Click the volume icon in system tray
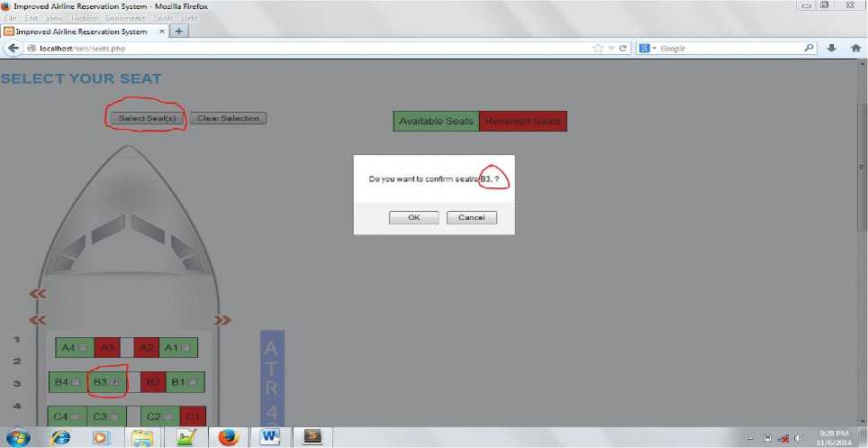The image size is (868, 448). (x=799, y=438)
